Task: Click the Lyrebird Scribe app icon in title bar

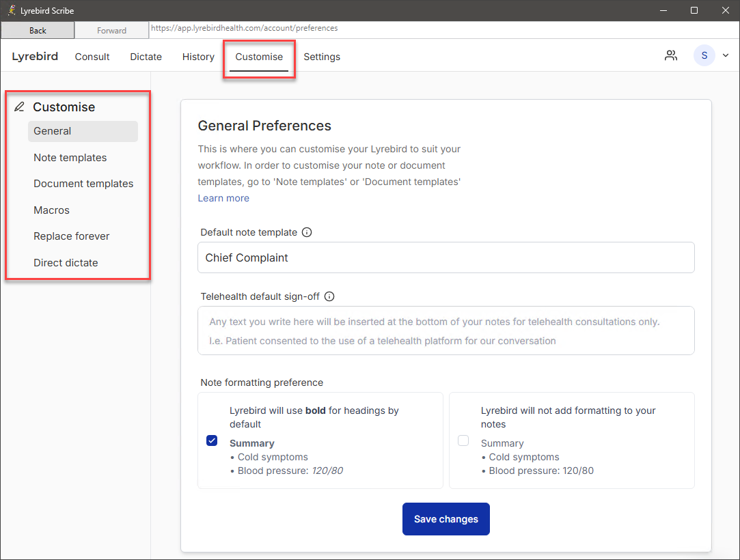Action: tap(12, 10)
